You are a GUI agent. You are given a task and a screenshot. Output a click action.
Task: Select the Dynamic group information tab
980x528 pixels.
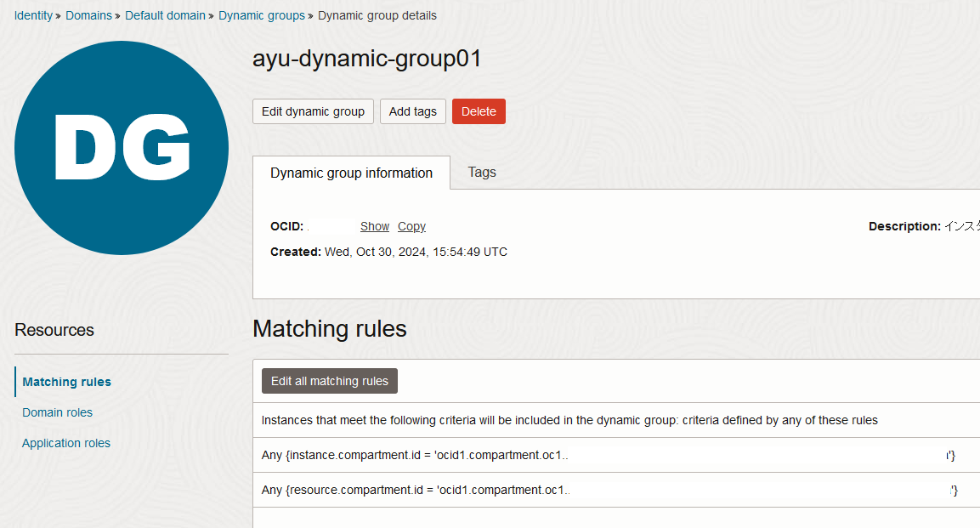(x=351, y=172)
